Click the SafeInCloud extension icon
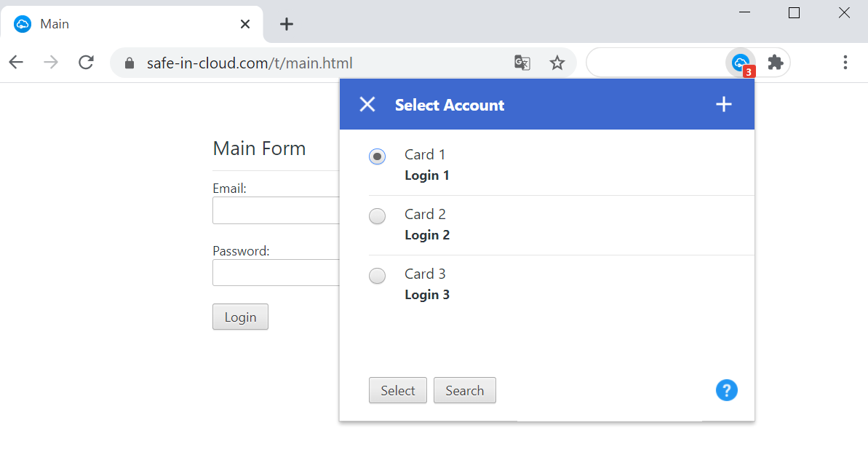 (741, 63)
